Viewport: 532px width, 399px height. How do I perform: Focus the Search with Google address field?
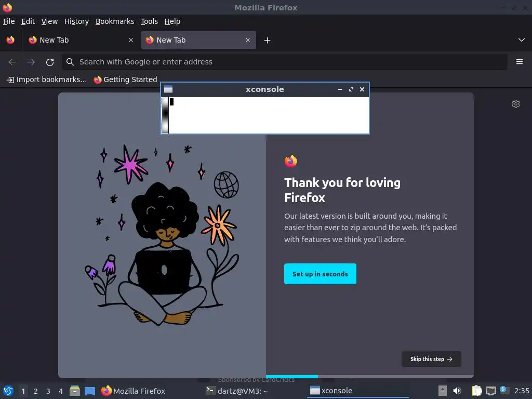tap(284, 62)
